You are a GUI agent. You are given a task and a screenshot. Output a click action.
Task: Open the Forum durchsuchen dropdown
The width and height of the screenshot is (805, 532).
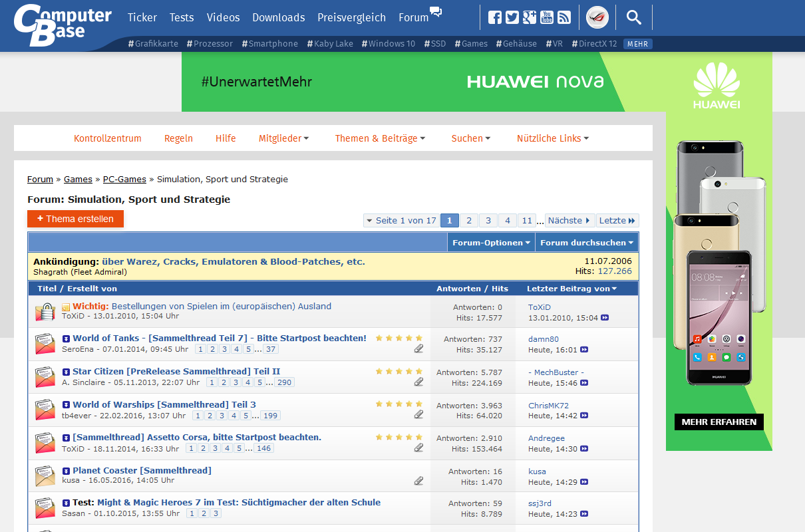coord(587,243)
